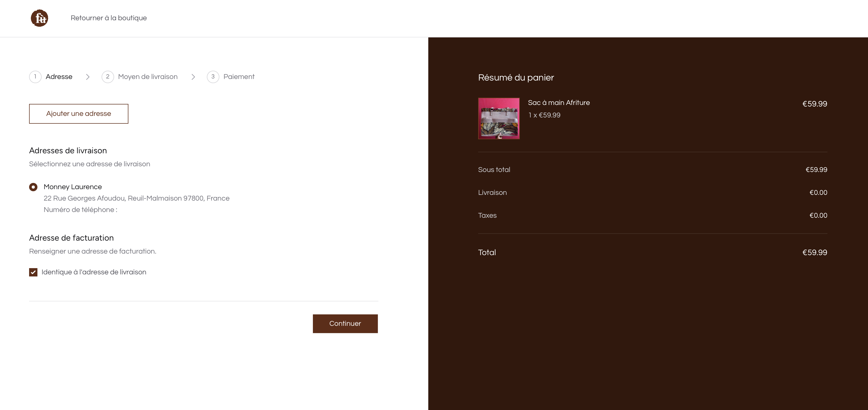Click the step 2 circle numbered icon
The image size is (868, 410).
[108, 76]
